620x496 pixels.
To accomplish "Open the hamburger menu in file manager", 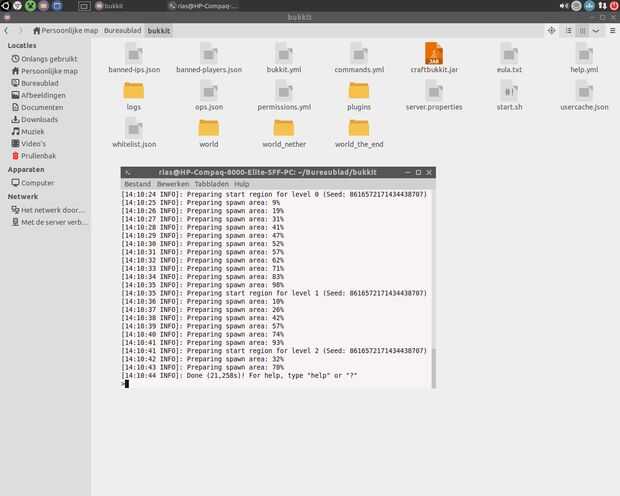I will pos(612,30).
